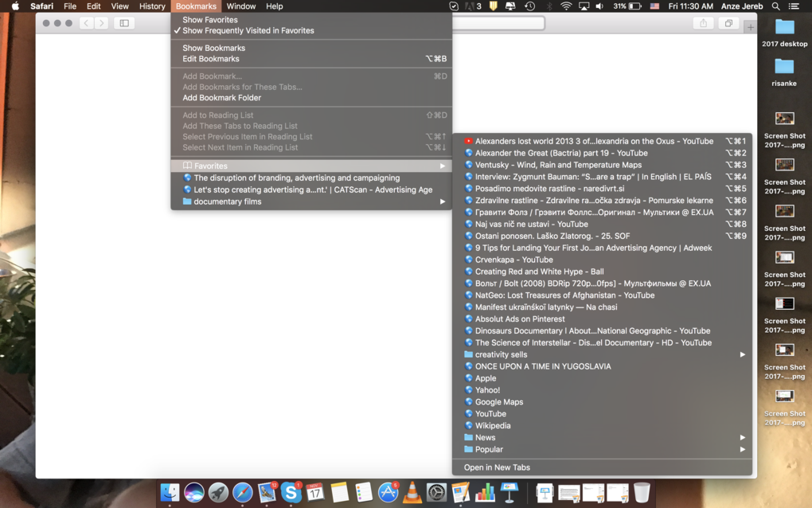Open the Window menu in menu bar

pyautogui.click(x=240, y=6)
